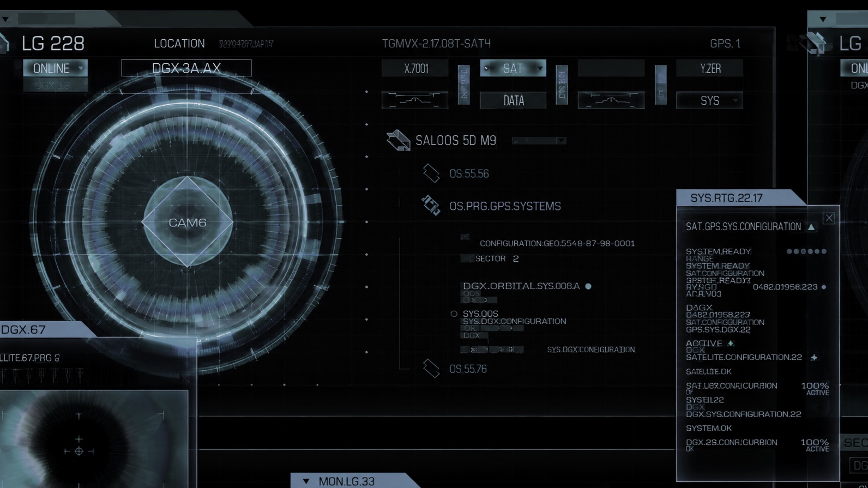Click the waveform graph below X.7001
Viewport: 868px width, 488px height.
(x=415, y=100)
